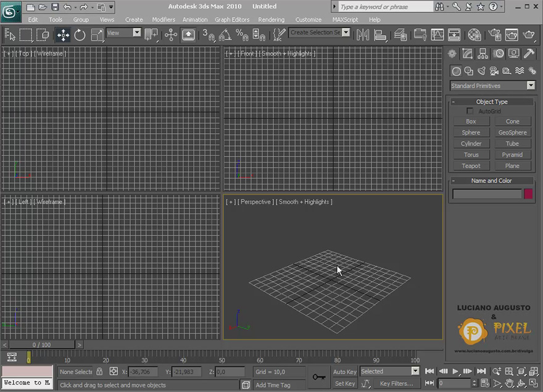Click the object name input field

point(487,194)
